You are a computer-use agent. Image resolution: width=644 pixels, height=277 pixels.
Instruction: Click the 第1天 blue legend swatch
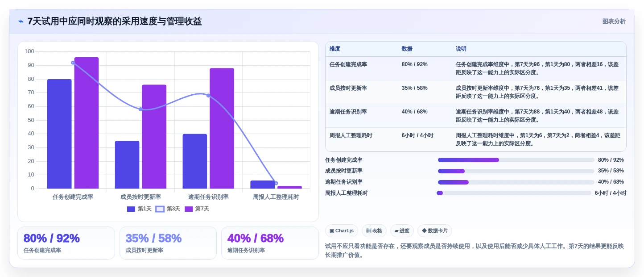click(131, 209)
